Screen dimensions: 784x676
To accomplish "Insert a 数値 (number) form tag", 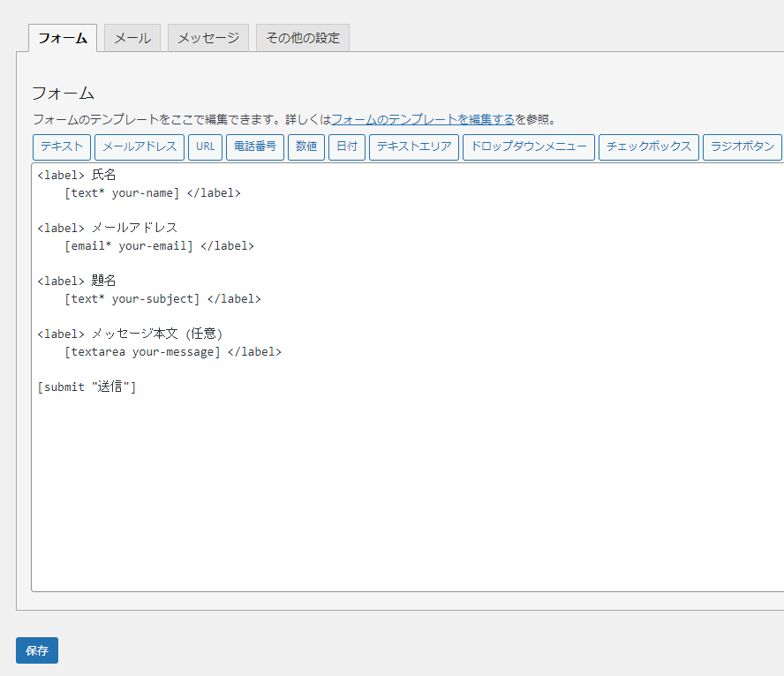I will (x=306, y=147).
